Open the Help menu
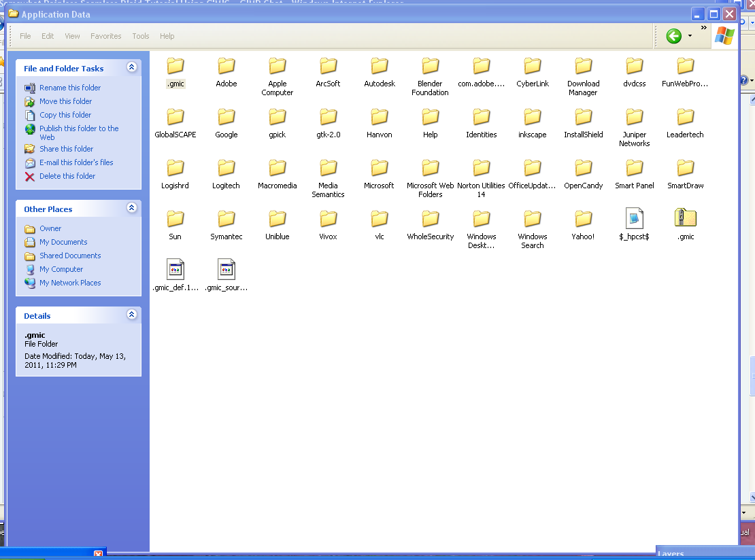This screenshot has height=560, width=755. pyautogui.click(x=167, y=36)
